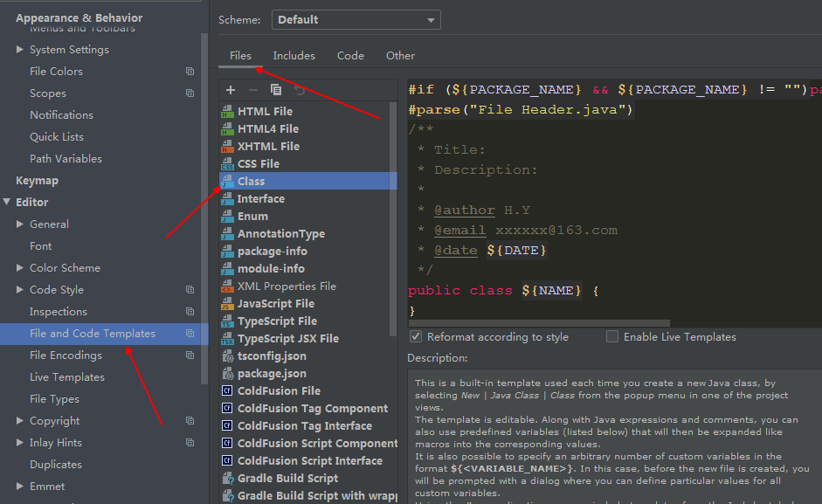Enable Live Templates checkbox

tap(612, 336)
